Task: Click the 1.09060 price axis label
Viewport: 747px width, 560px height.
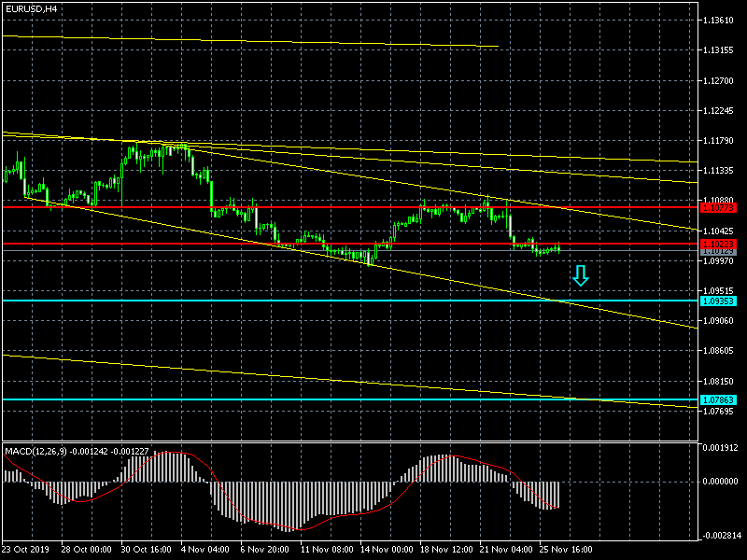Action: click(718, 321)
